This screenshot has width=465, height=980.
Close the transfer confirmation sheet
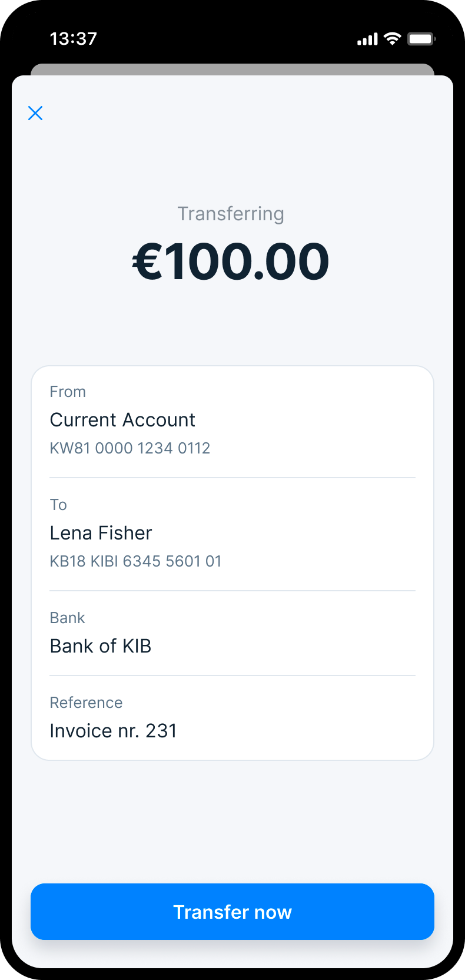[35, 113]
